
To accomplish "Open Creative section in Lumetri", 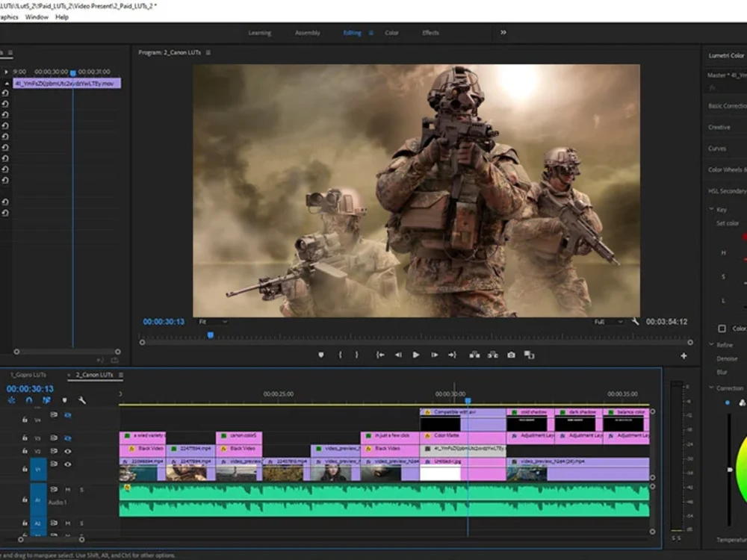I will [719, 127].
